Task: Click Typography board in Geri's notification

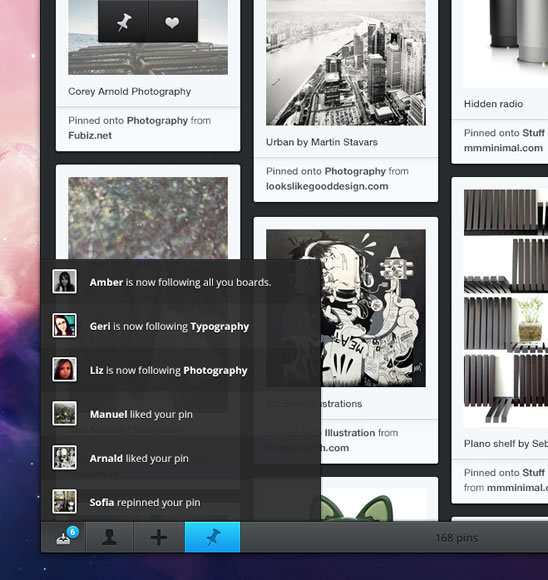Action: 219,327
